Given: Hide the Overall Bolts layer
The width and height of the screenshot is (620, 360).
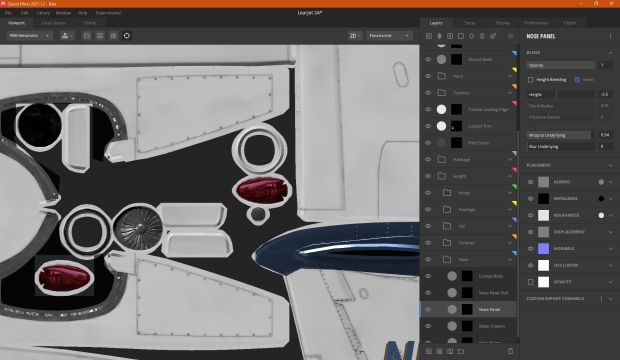Looking at the screenshot, I should click(x=428, y=59).
